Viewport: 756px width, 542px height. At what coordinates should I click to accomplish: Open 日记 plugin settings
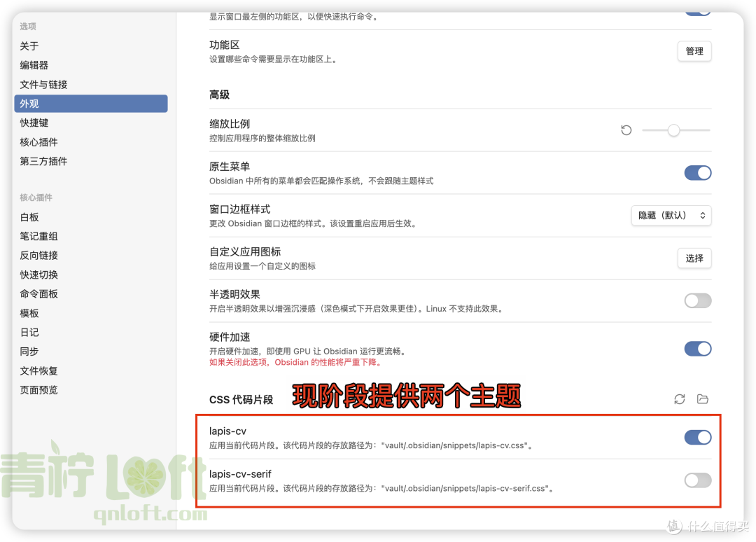coord(91,332)
